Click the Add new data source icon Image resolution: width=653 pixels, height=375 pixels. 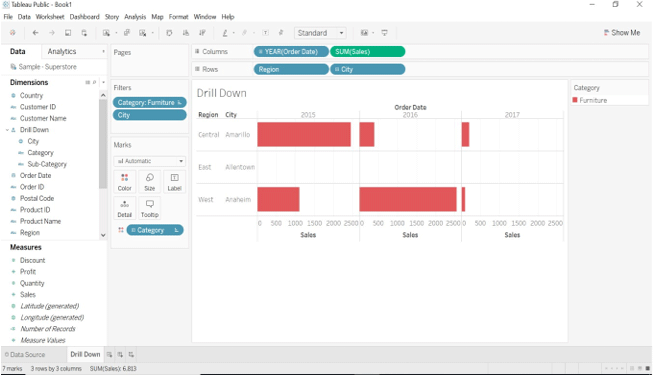point(84,33)
